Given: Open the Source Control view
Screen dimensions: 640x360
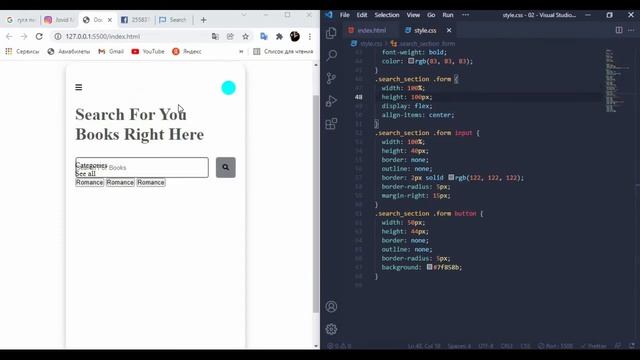Looking at the screenshot, I should [x=331, y=78].
